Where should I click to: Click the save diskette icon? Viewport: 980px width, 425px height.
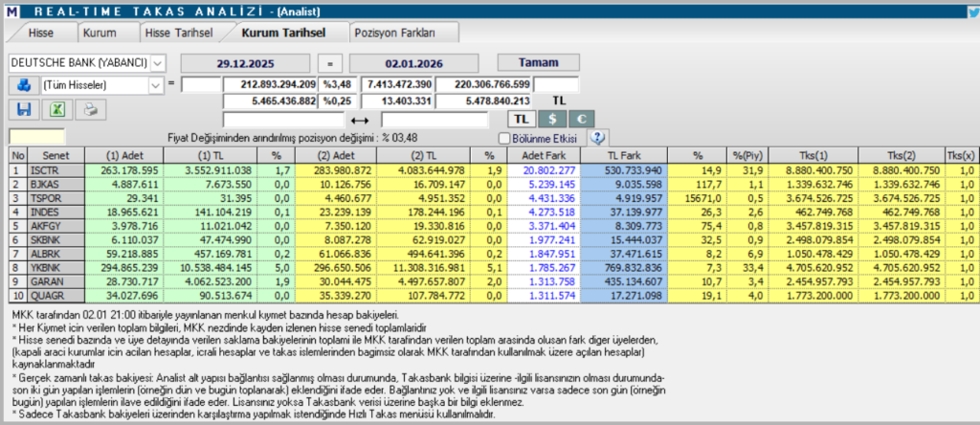pyautogui.click(x=24, y=109)
